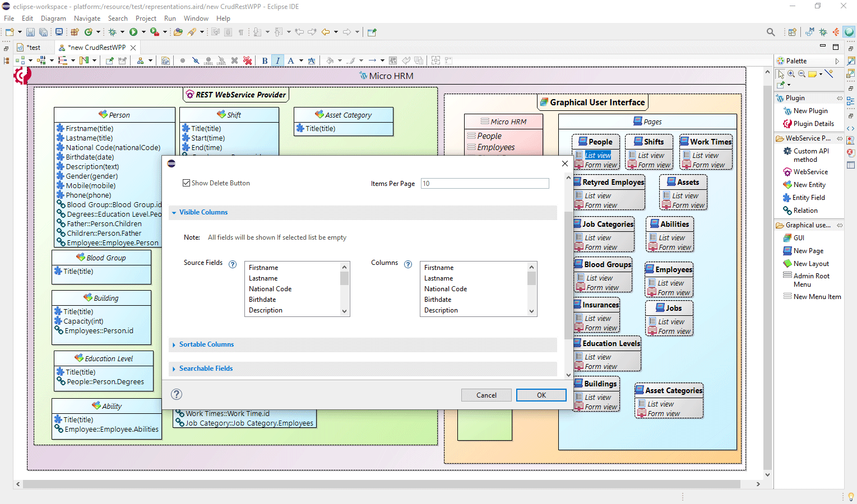Select the generic connection creation line tool
Screen dimensions: 857x504
(828, 73)
